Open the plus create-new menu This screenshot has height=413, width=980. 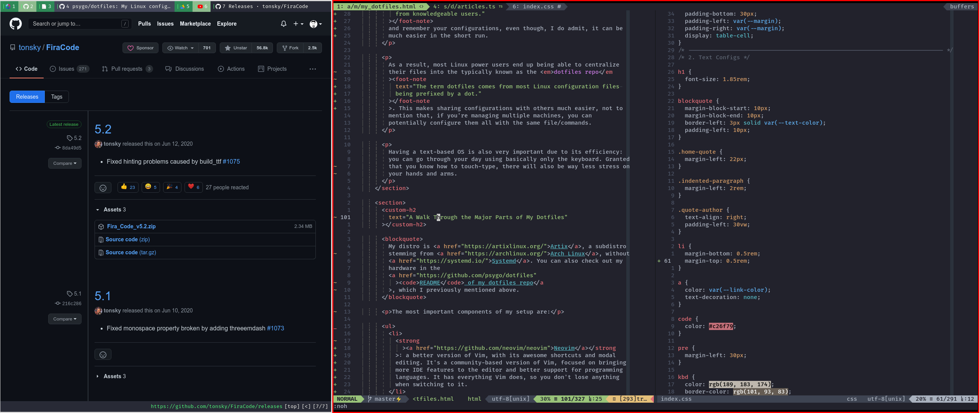click(298, 24)
